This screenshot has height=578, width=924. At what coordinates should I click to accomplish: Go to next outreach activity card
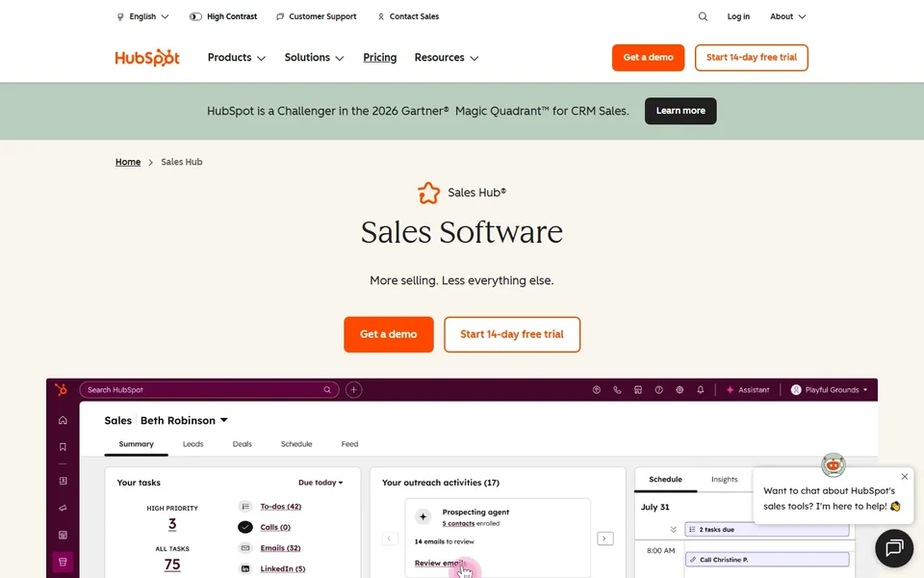[605, 539]
